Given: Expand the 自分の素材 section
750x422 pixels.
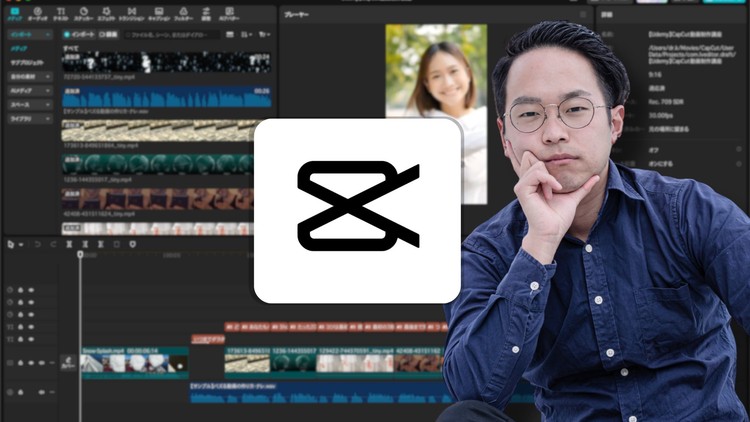Looking at the screenshot, I should point(30,77).
